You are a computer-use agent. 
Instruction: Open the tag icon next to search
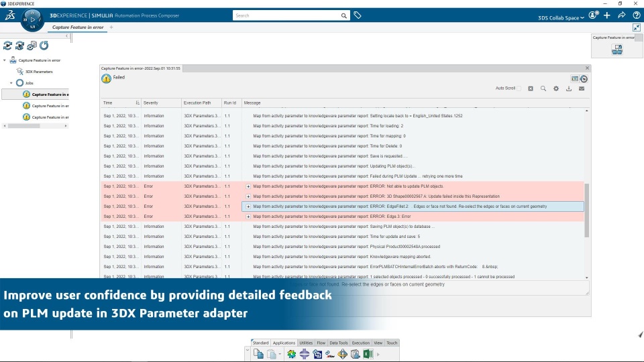[x=358, y=15]
